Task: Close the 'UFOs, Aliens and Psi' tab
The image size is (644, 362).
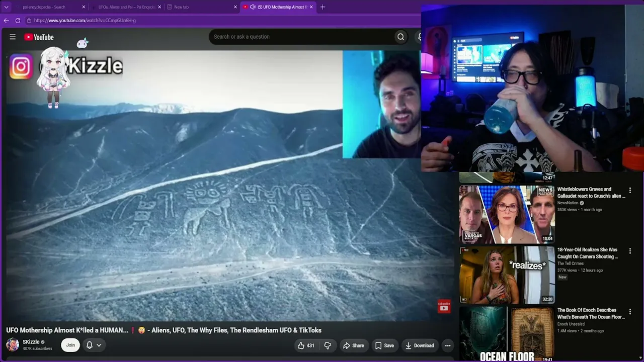Action: click(x=159, y=7)
